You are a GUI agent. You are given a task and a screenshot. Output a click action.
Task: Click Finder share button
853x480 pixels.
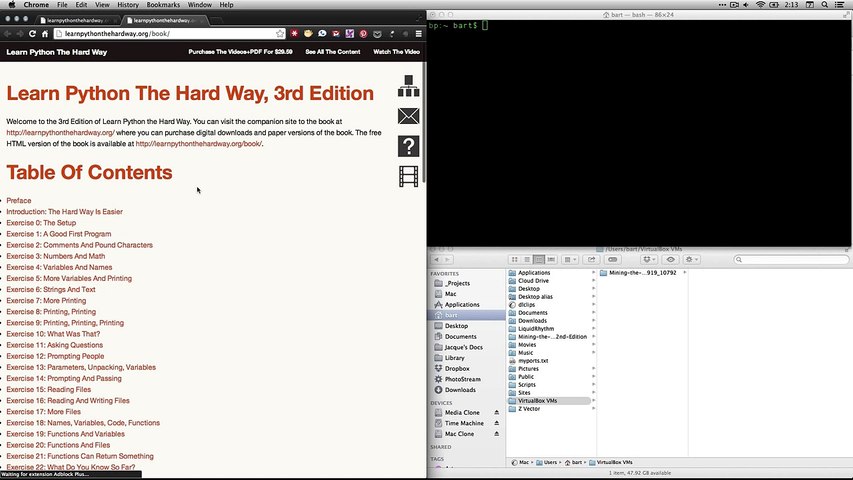(591, 260)
